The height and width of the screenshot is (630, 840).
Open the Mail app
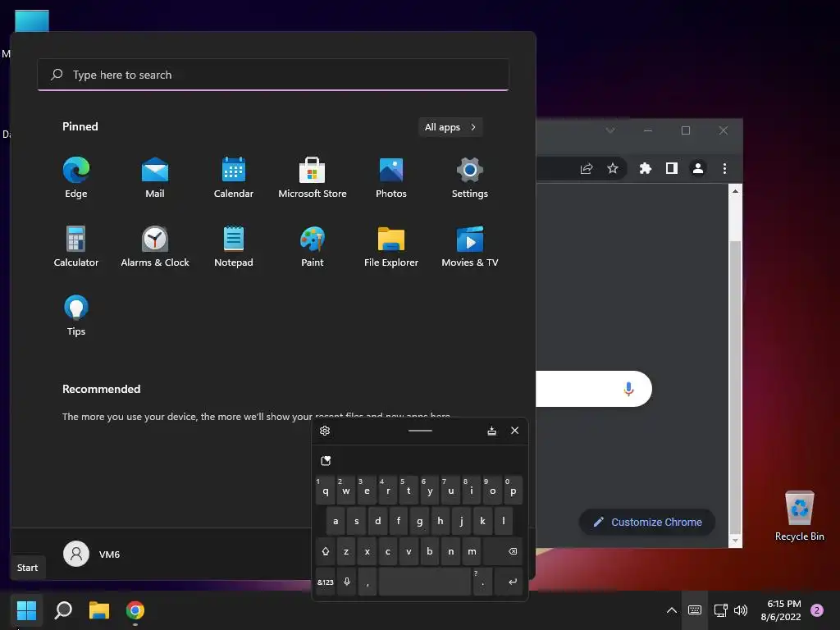pyautogui.click(x=155, y=177)
